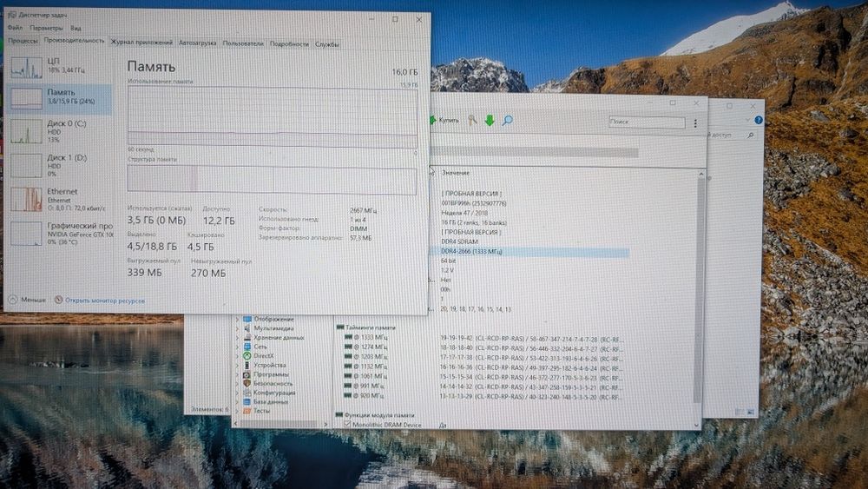This screenshot has height=489, width=868.
Task: Select Диск 0 (C:) in the sidebar
Action: (60, 131)
